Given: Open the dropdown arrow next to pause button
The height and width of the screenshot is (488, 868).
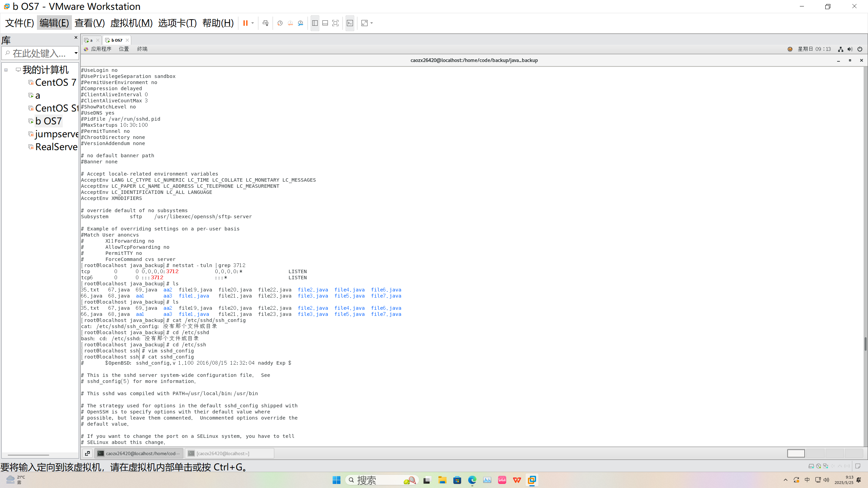Looking at the screenshot, I should [253, 23].
